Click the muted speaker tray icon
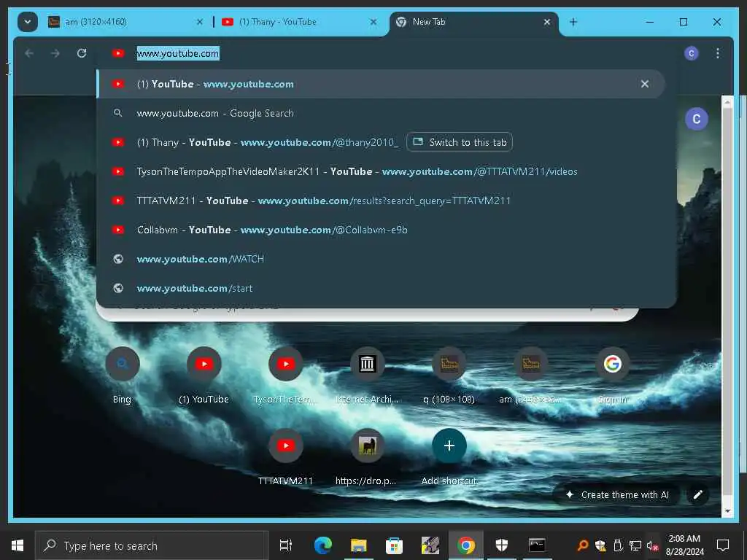The height and width of the screenshot is (560, 747). point(652,545)
